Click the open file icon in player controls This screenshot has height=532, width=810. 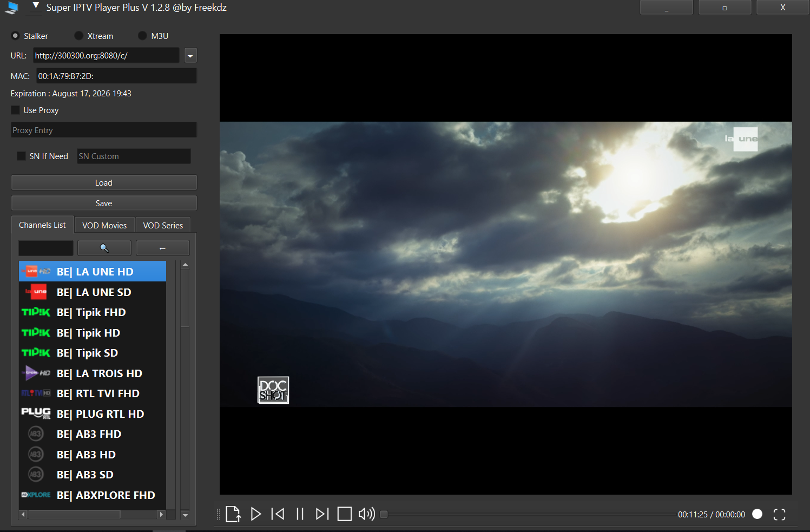click(x=233, y=514)
